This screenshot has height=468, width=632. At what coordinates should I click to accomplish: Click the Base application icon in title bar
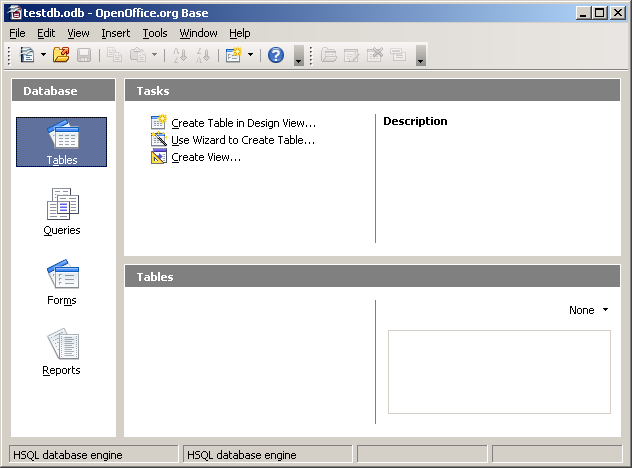coord(15,13)
